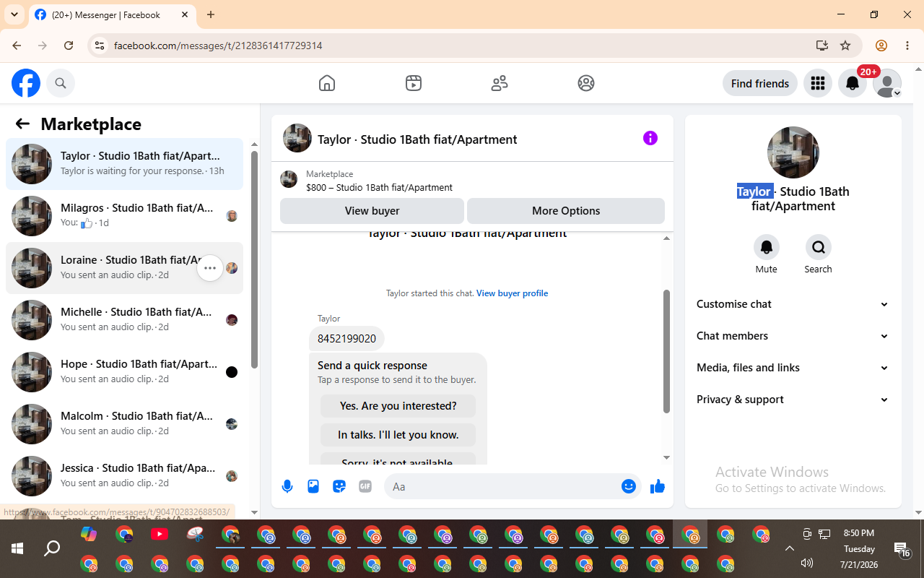Open the View buyer profile link
The image size is (924, 578).
512,293
